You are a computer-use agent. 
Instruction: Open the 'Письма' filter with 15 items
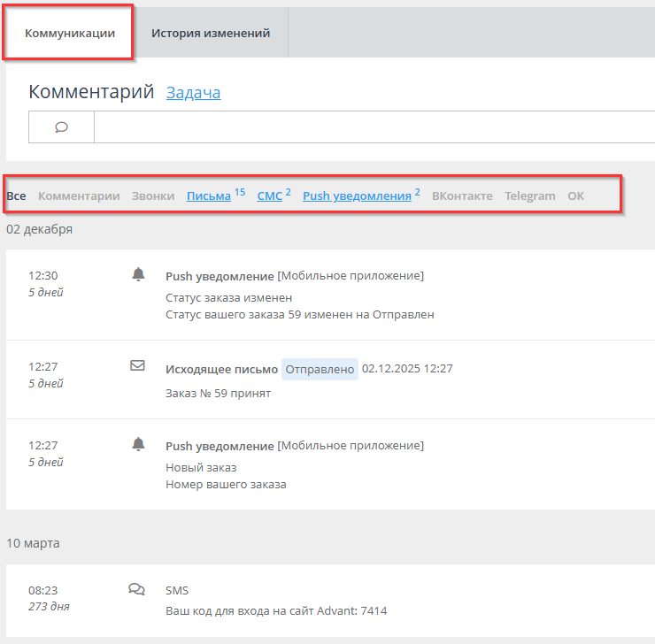(209, 195)
